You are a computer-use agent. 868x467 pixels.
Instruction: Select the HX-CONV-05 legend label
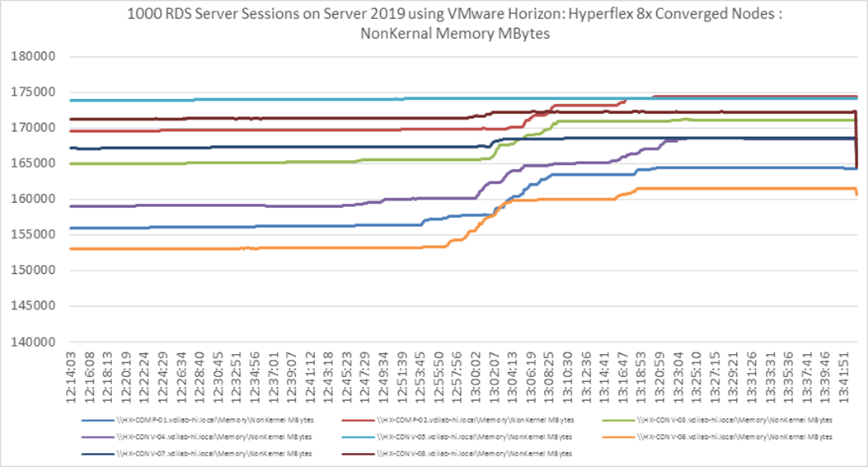[x=474, y=437]
